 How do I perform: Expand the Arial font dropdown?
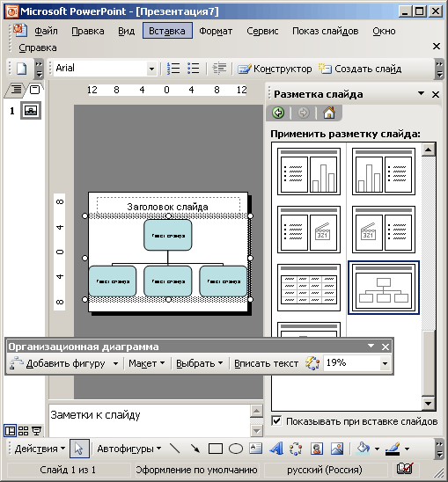click(x=151, y=69)
